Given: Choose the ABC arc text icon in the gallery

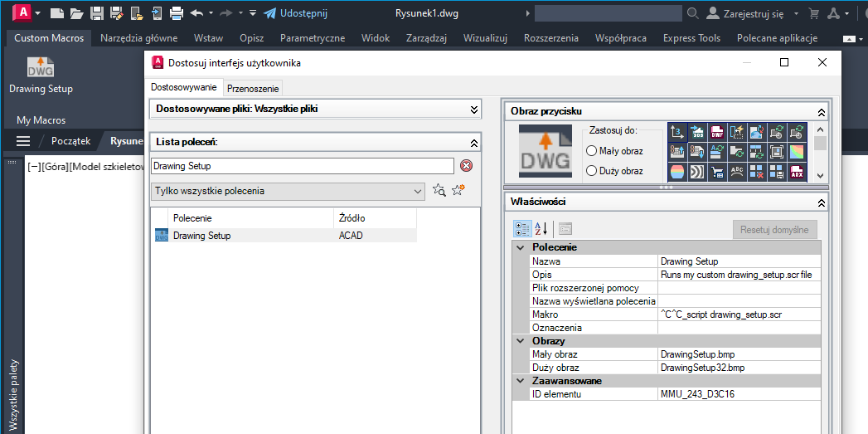Looking at the screenshot, I should tap(738, 171).
